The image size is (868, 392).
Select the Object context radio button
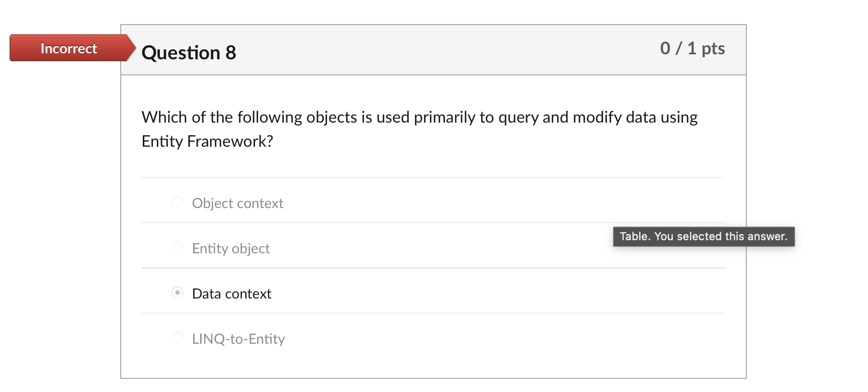click(x=177, y=202)
